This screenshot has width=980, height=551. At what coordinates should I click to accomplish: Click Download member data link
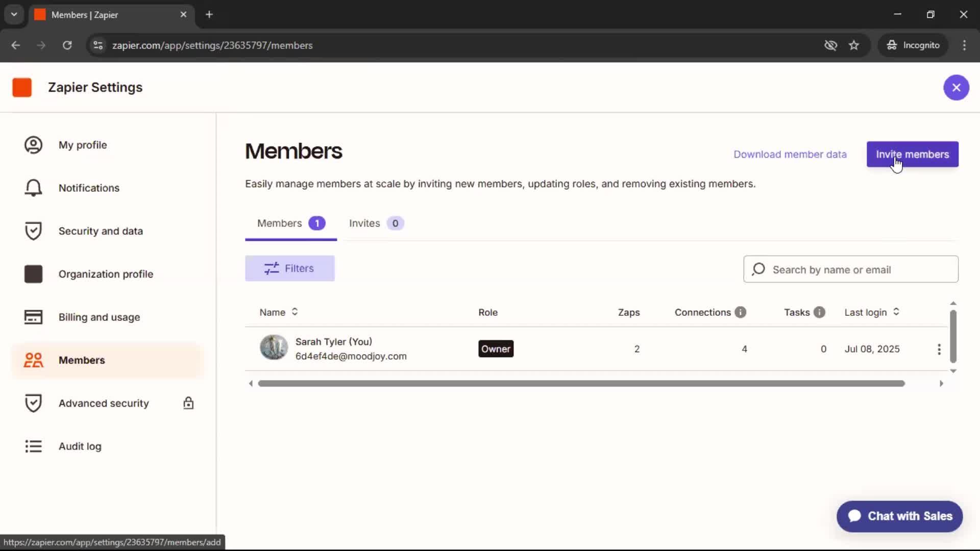coord(790,154)
